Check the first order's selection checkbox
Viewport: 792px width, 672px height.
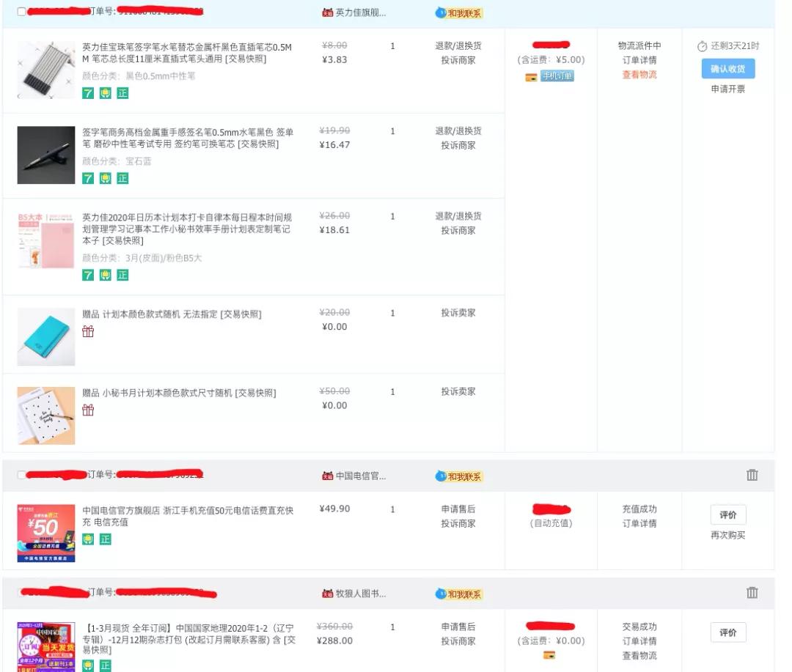pyautogui.click(x=22, y=12)
